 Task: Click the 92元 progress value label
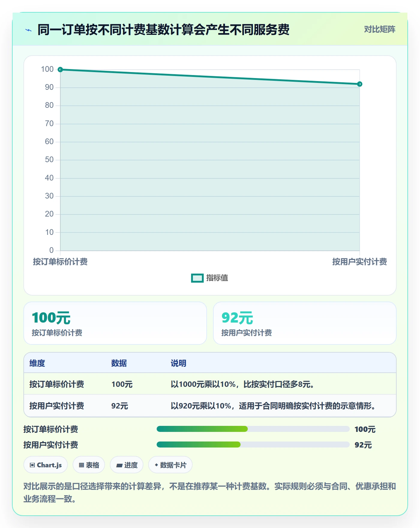point(363,445)
